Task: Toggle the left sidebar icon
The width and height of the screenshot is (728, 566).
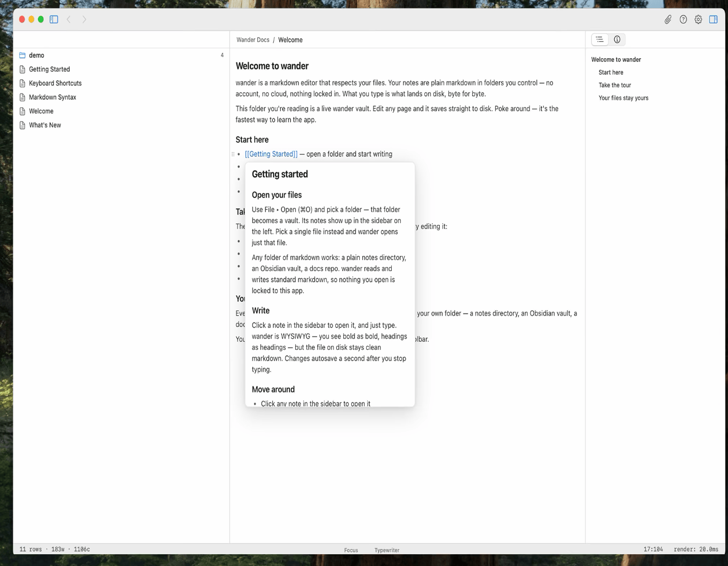Action: 54,19
